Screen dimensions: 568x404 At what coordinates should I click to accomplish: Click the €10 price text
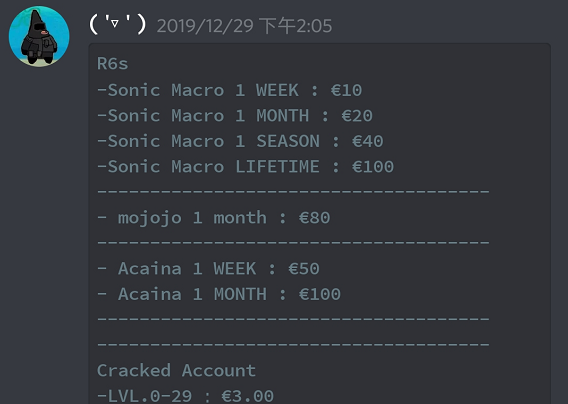pyautogui.click(x=346, y=90)
